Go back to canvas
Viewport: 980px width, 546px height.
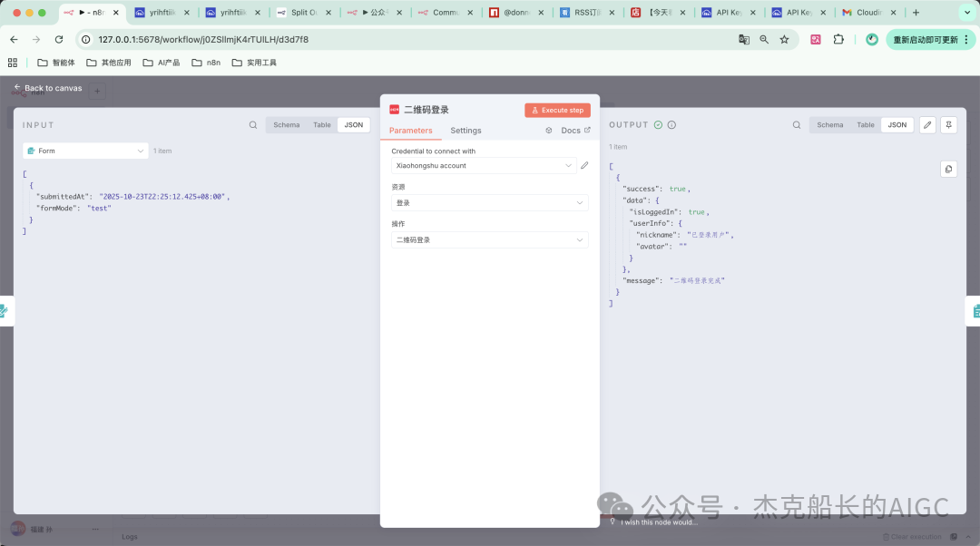tap(49, 88)
